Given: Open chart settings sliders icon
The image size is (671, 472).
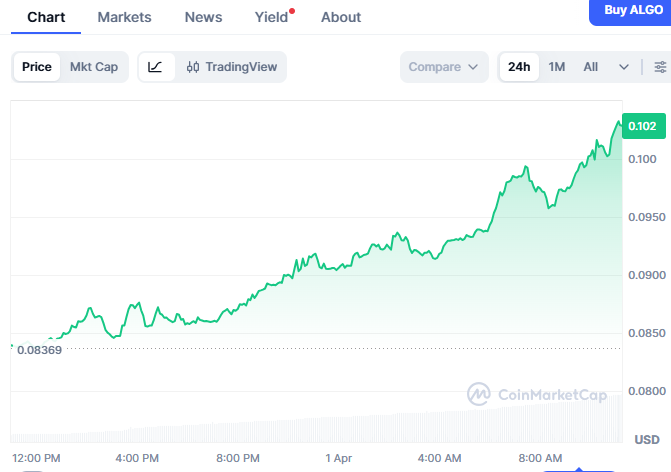Looking at the screenshot, I should pyautogui.click(x=660, y=67).
